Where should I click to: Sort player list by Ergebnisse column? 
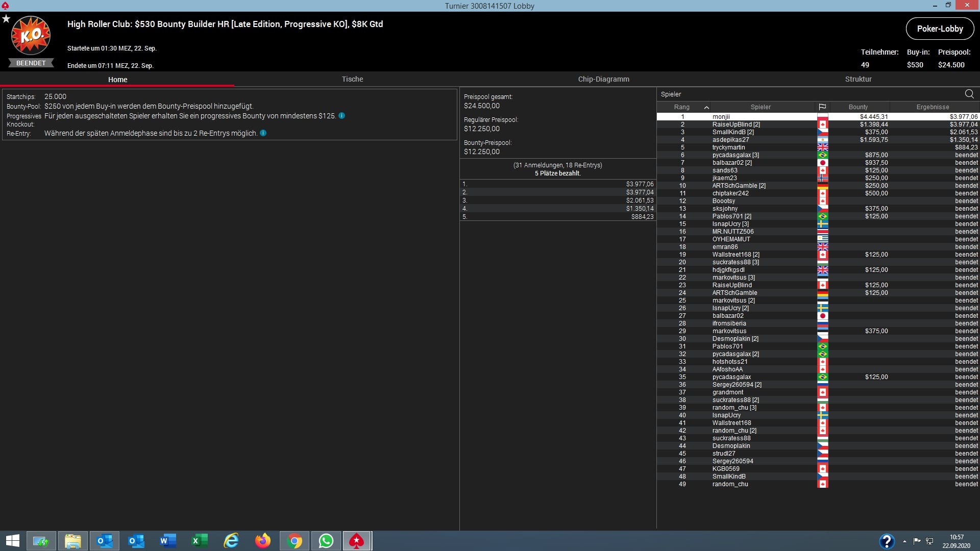[933, 107]
